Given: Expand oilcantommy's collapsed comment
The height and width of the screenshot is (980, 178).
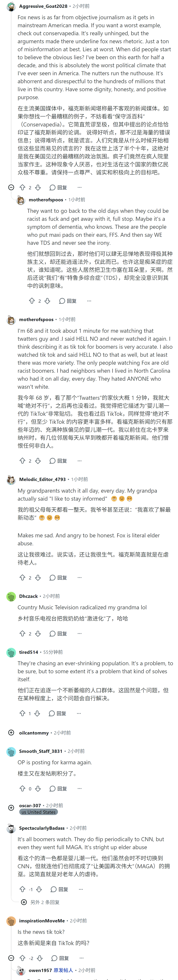Looking at the screenshot, I should 11,733.
